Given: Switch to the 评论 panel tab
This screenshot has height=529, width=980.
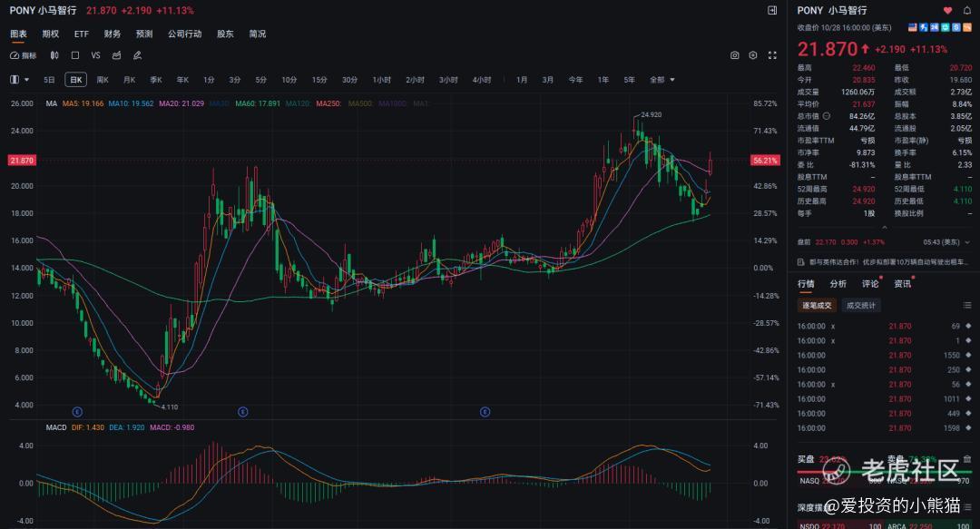Looking at the screenshot, I should [870, 284].
